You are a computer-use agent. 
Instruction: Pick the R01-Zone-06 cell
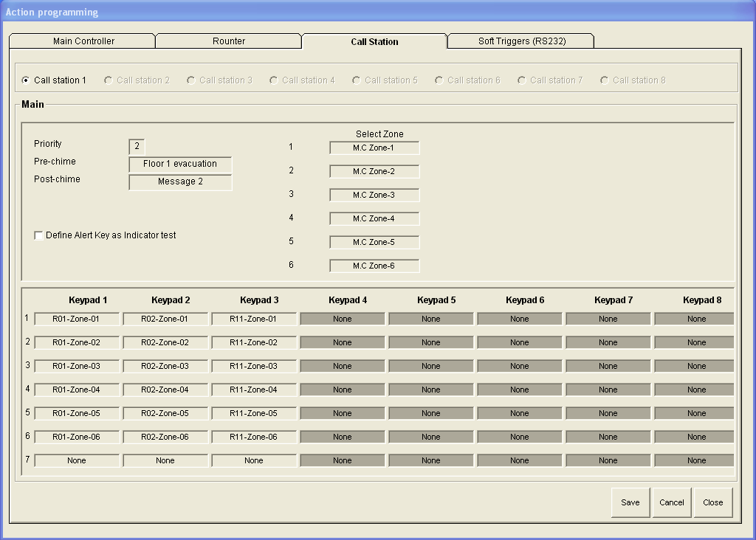point(77,437)
